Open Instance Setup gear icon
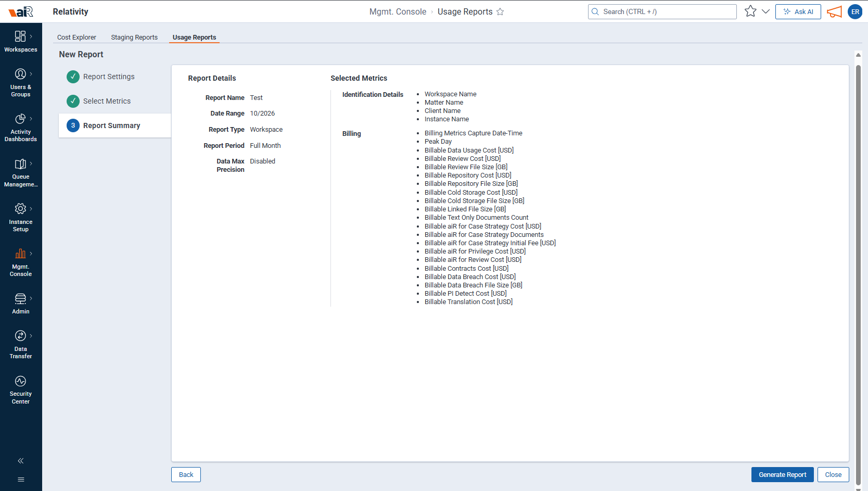Screen dimensions: 868x491 tap(20, 209)
